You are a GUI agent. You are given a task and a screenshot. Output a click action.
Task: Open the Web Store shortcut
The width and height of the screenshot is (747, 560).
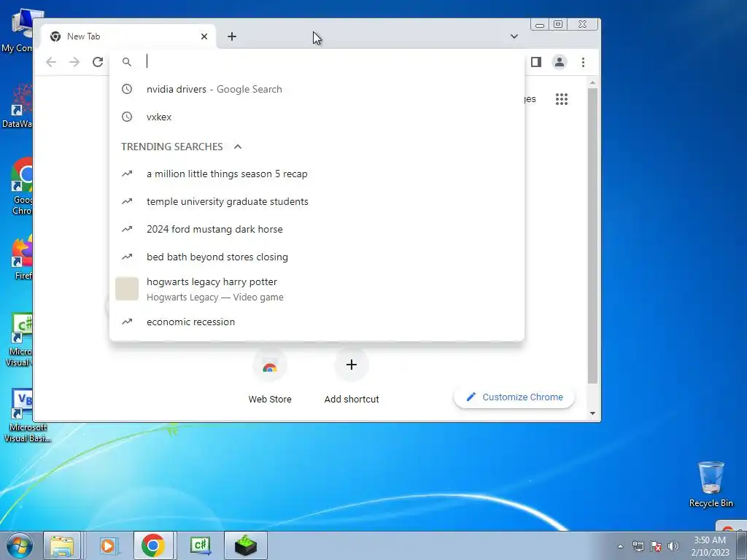point(270,376)
